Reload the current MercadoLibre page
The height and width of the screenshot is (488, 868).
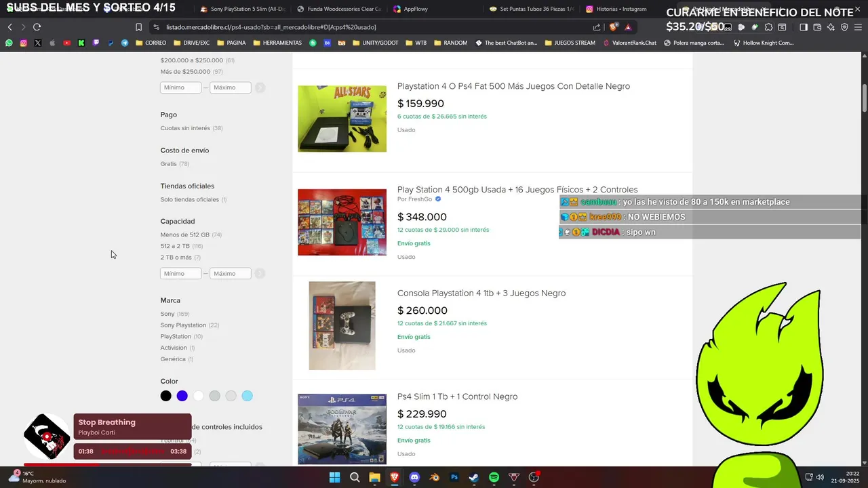[x=37, y=27]
